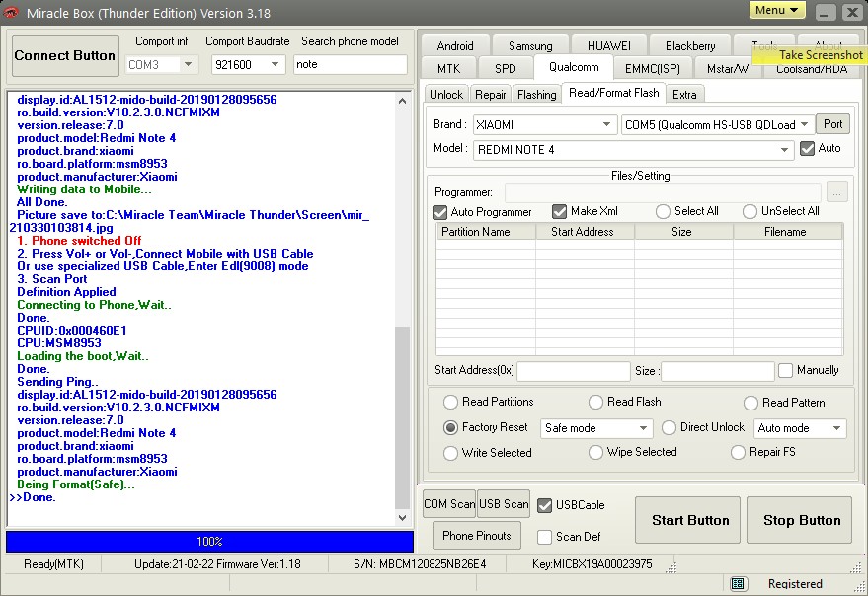The height and width of the screenshot is (596, 868).
Task: Open the COM5 Qualcomm port dropdown
Action: coord(805,125)
